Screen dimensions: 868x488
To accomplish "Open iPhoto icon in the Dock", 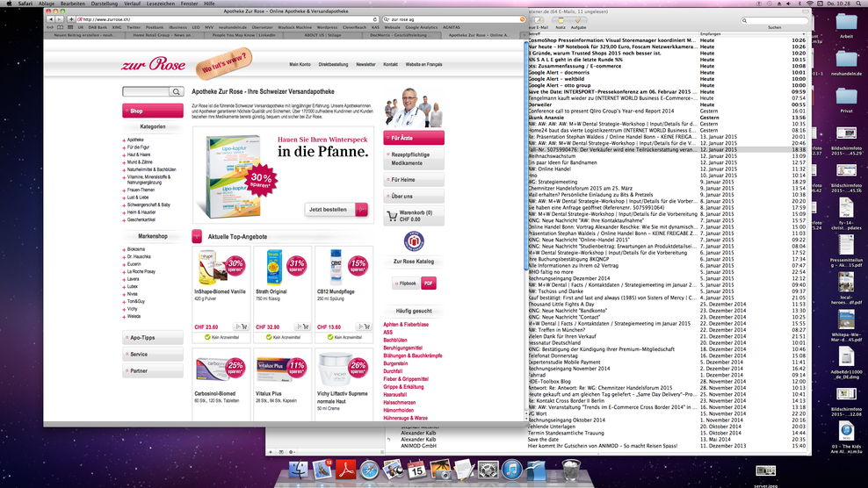I will [x=440, y=470].
